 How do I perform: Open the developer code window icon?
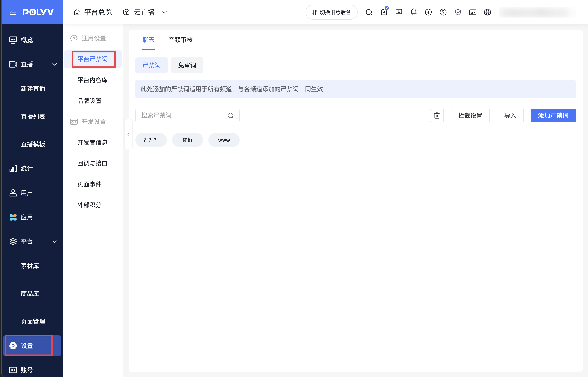[472, 12]
